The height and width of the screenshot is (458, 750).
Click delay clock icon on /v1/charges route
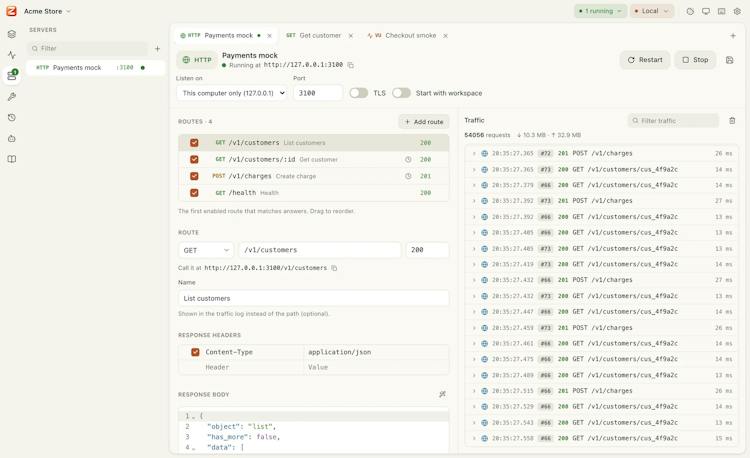[x=408, y=176]
